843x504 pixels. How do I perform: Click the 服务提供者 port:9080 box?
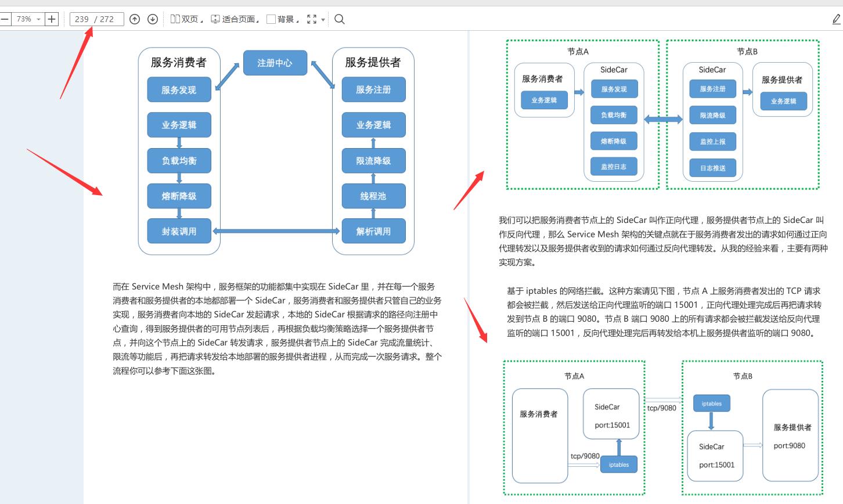[x=790, y=435]
